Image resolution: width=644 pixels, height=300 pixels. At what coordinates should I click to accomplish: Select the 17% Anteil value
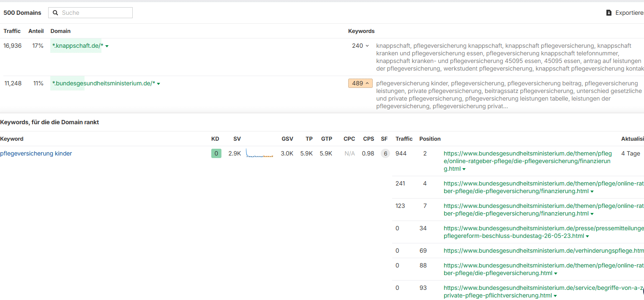tap(38, 46)
